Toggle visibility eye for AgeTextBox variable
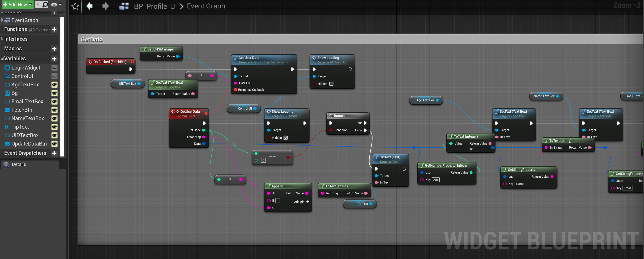The height and width of the screenshot is (259, 644). 54,85
